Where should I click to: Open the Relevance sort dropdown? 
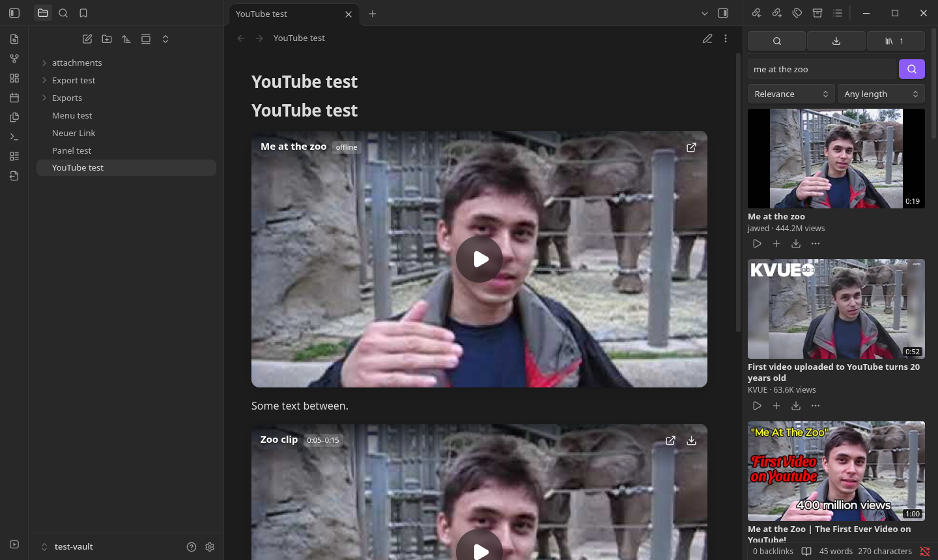(x=791, y=94)
